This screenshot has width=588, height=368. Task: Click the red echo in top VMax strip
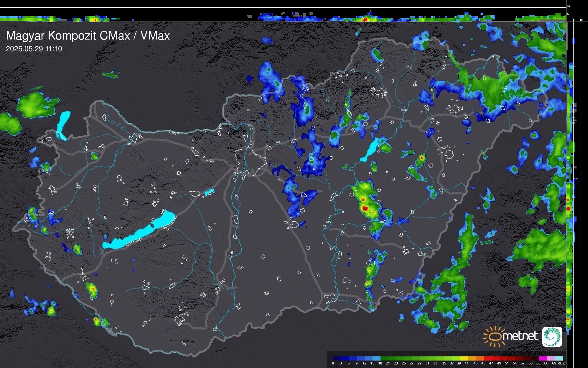point(365,20)
